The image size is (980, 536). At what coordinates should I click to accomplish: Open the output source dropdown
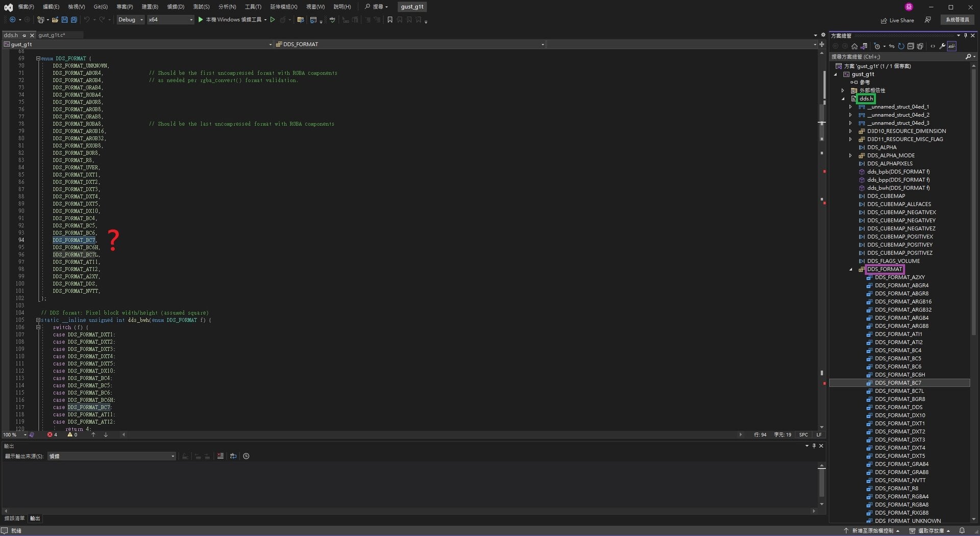pos(112,456)
